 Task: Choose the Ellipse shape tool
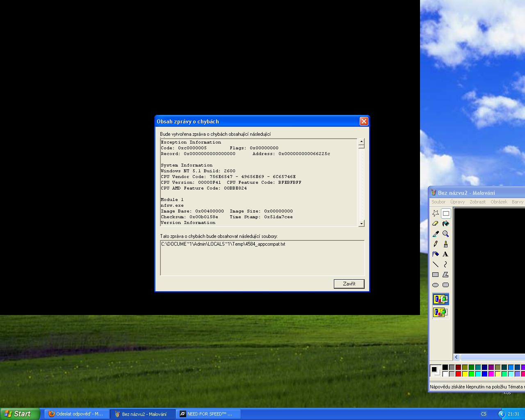point(436,285)
